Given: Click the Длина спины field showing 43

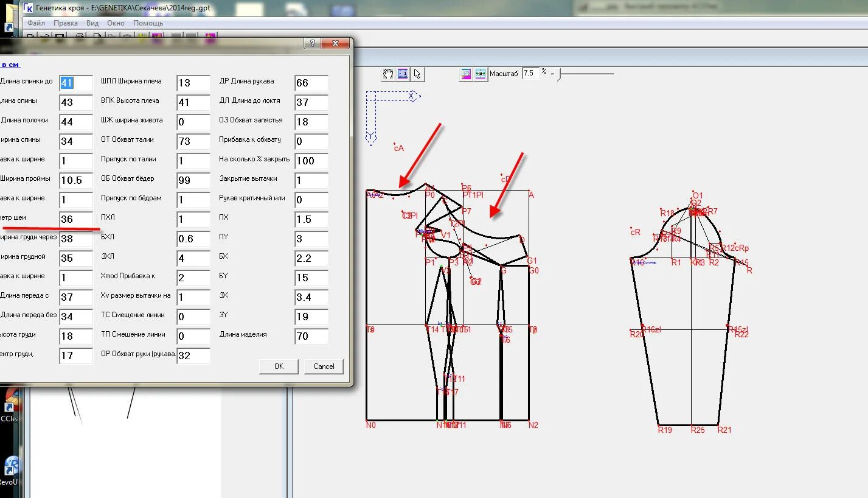Looking at the screenshot, I should 76,102.
